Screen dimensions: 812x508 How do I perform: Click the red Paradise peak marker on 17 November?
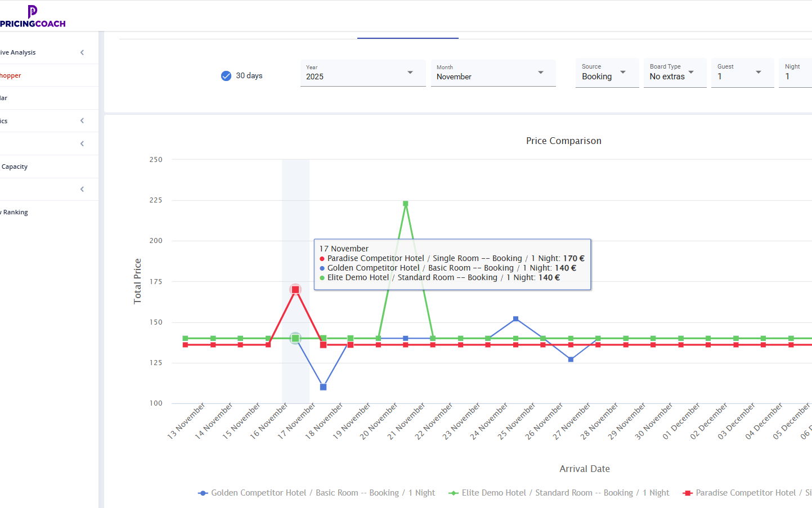[x=295, y=290]
